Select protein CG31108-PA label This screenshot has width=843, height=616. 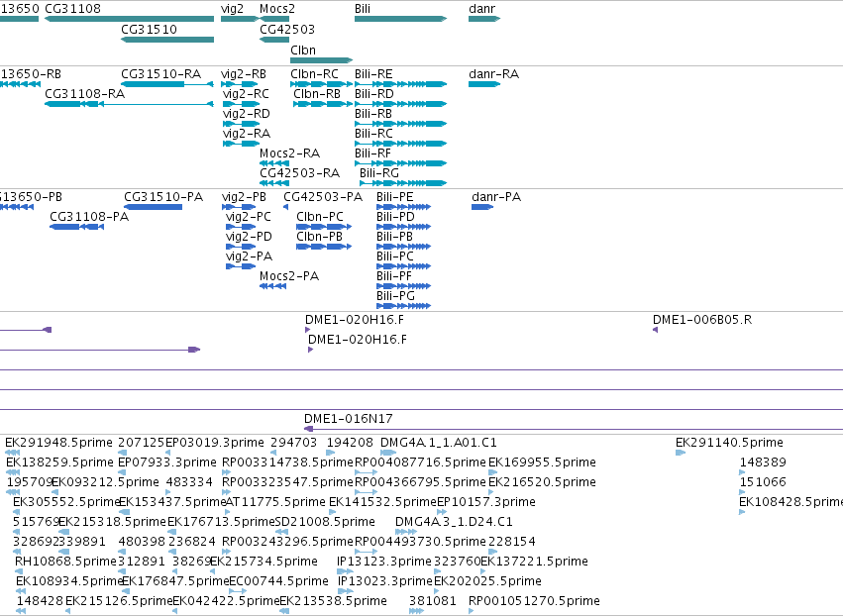[89, 217]
